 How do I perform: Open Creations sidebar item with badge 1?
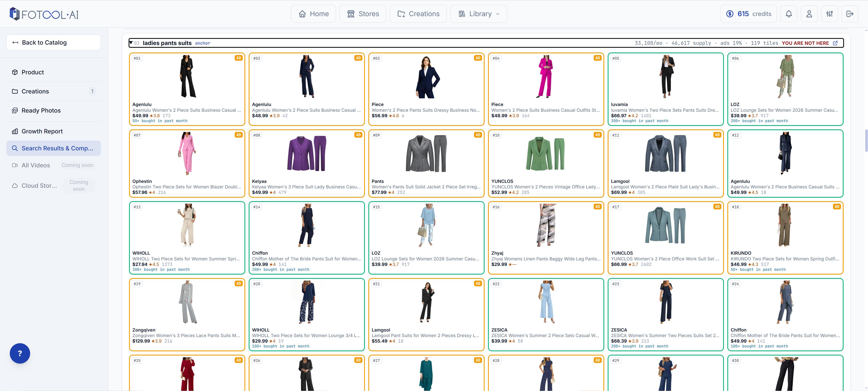[x=54, y=91]
